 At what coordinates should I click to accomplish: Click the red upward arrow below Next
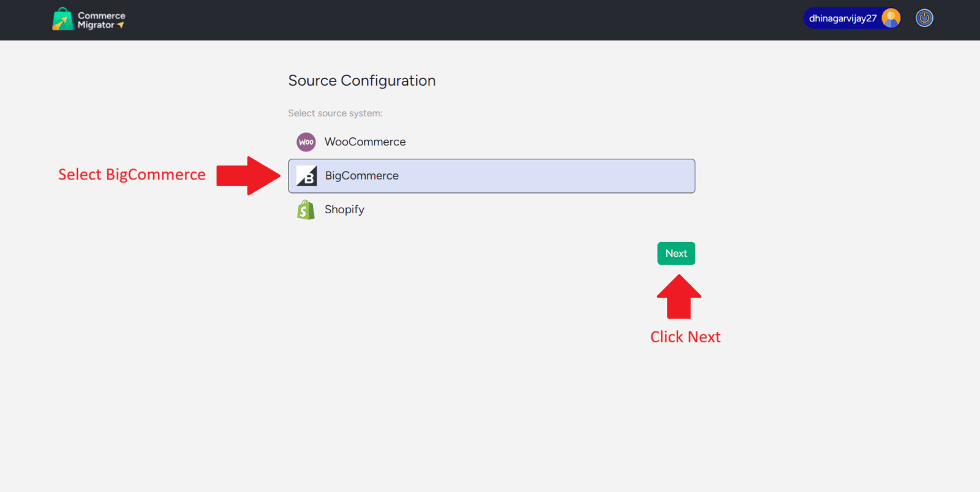click(679, 297)
